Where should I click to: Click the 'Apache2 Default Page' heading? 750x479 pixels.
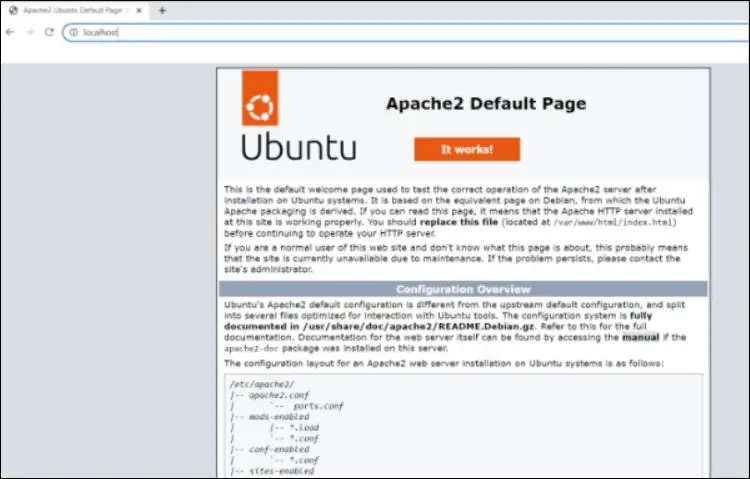click(486, 103)
